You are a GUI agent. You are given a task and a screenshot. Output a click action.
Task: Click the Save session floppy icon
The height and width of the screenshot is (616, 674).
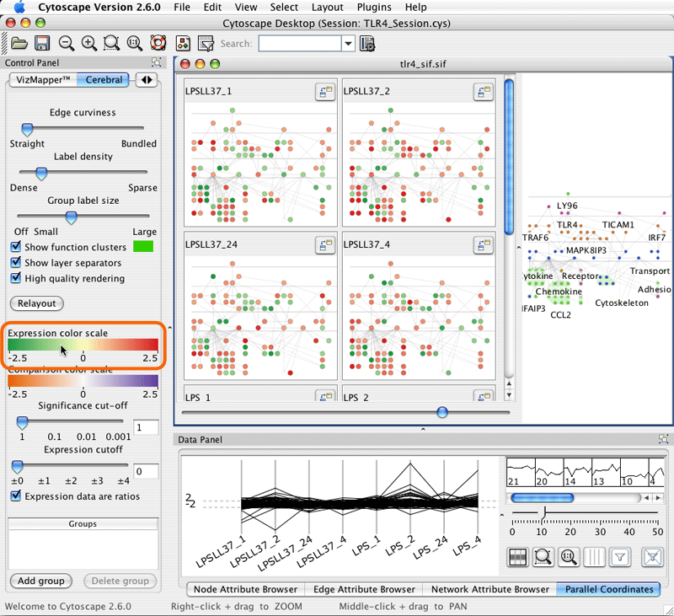(42, 44)
